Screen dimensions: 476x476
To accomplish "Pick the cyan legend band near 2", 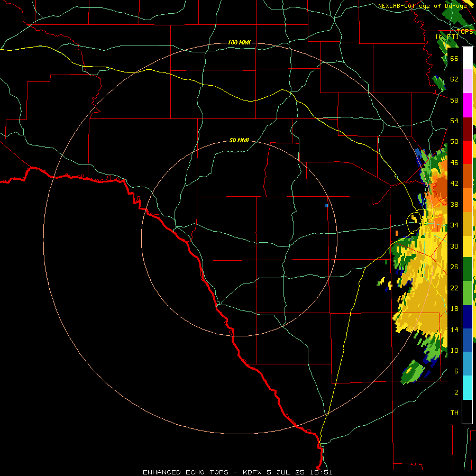I will coord(467,388).
